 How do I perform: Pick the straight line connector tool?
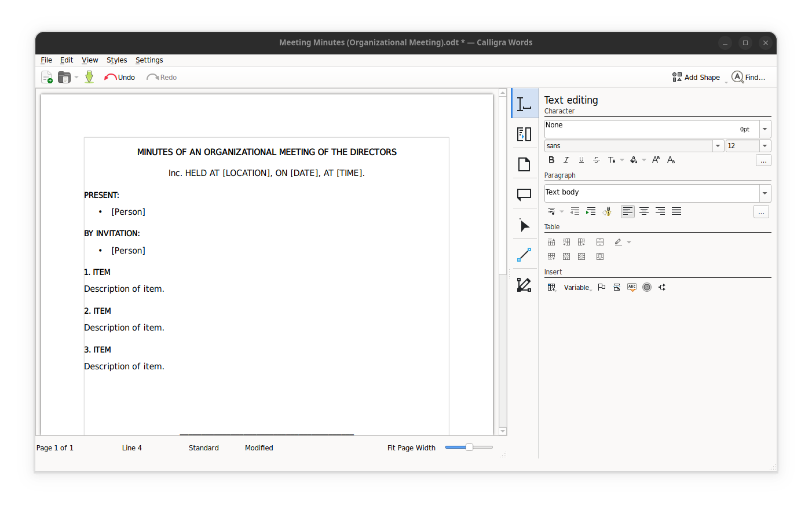(524, 255)
